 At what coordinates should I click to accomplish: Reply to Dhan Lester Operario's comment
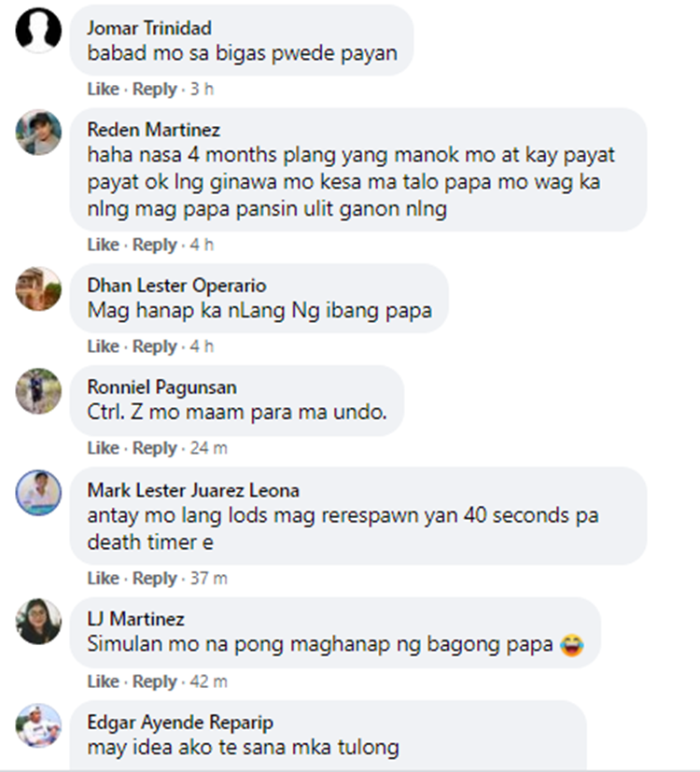pyautogui.click(x=155, y=346)
